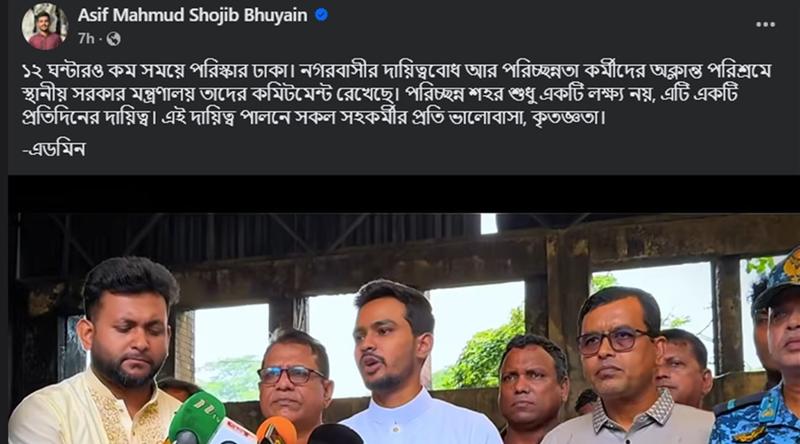Click the post line starting স্থানীয় সরকার মন্ত্রণালয়
800x444 pixels.
[x=380, y=94]
